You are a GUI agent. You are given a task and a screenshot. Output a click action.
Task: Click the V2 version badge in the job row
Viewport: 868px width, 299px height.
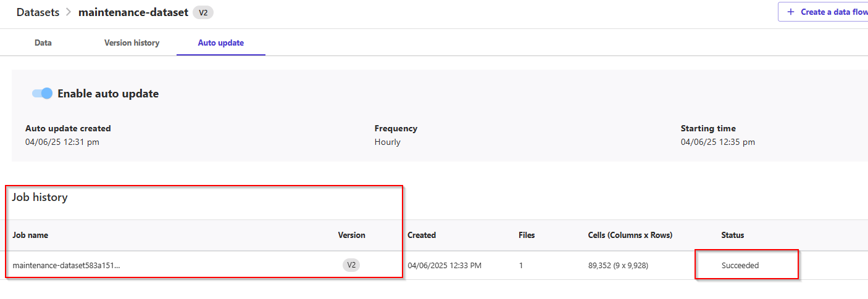click(351, 265)
